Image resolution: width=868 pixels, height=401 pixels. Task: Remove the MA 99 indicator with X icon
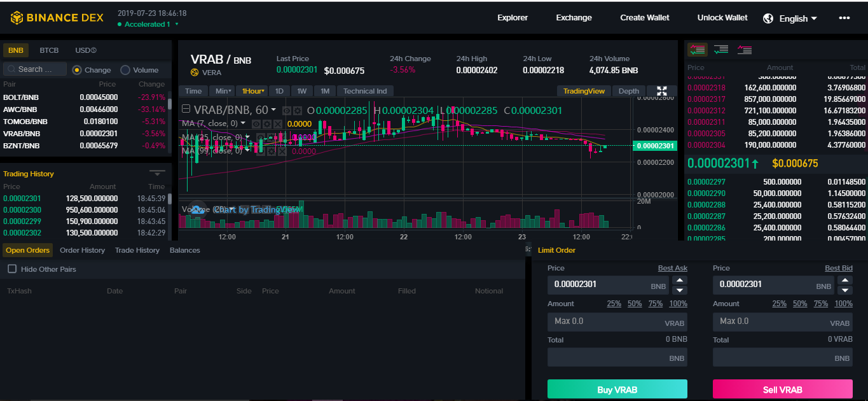pos(282,151)
